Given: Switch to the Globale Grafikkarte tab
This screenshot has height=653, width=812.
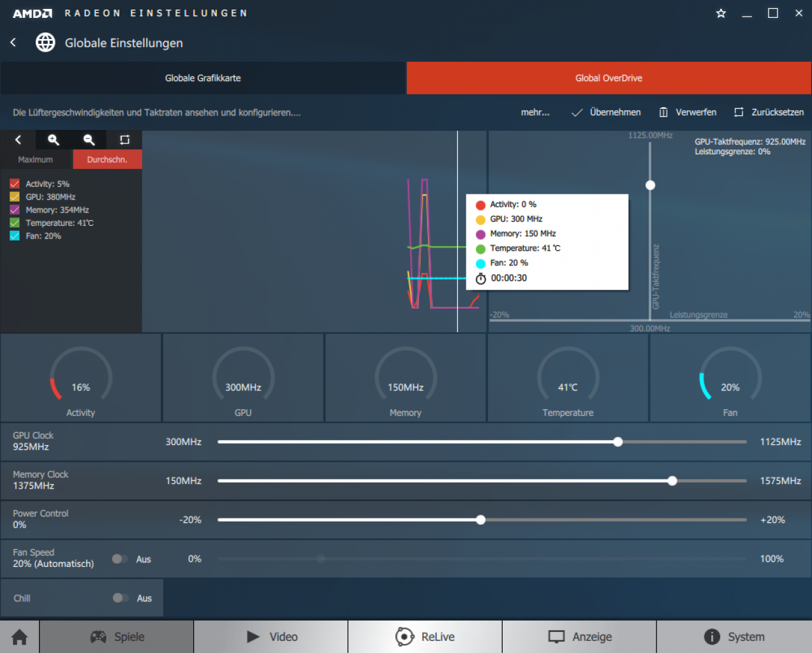Looking at the screenshot, I should click(x=203, y=78).
